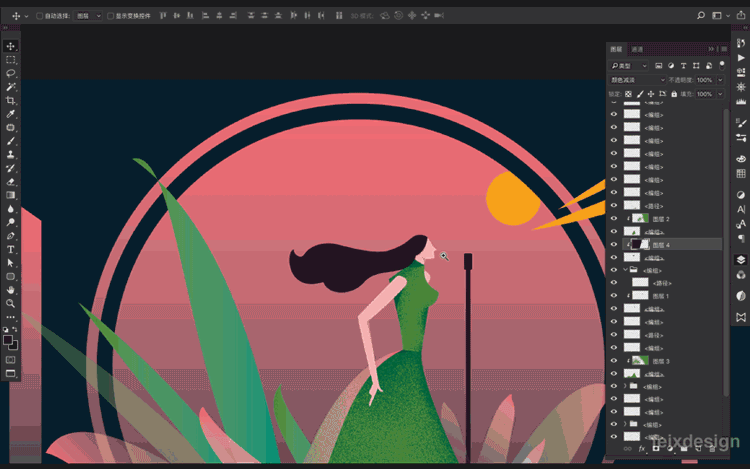
Task: Click the link layers icon at panel bottom
Action: (627, 448)
